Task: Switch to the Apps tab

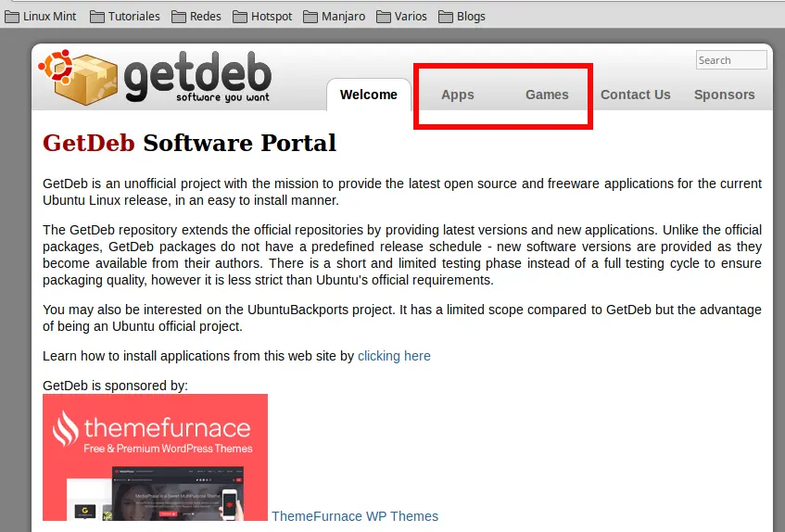Action: [x=458, y=95]
